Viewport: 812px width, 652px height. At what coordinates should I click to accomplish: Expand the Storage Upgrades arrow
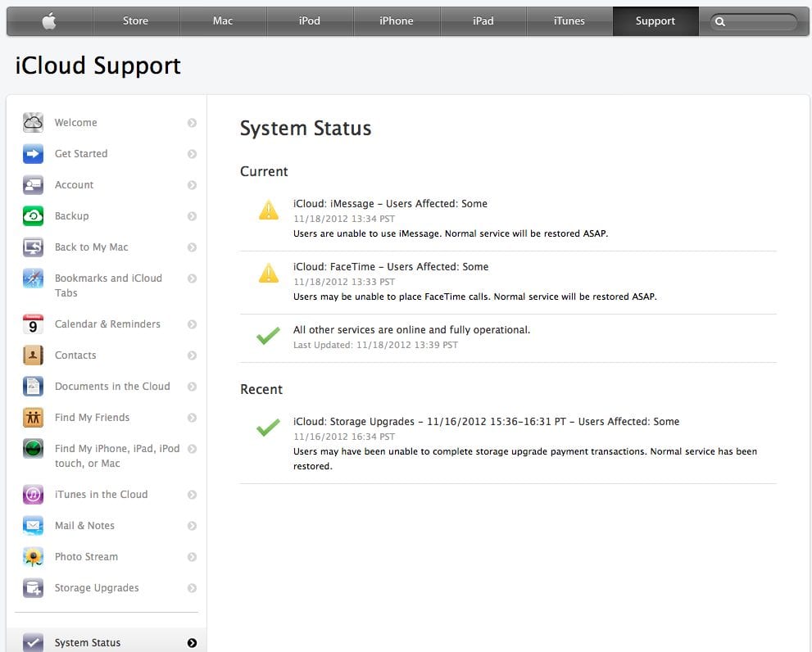point(192,588)
